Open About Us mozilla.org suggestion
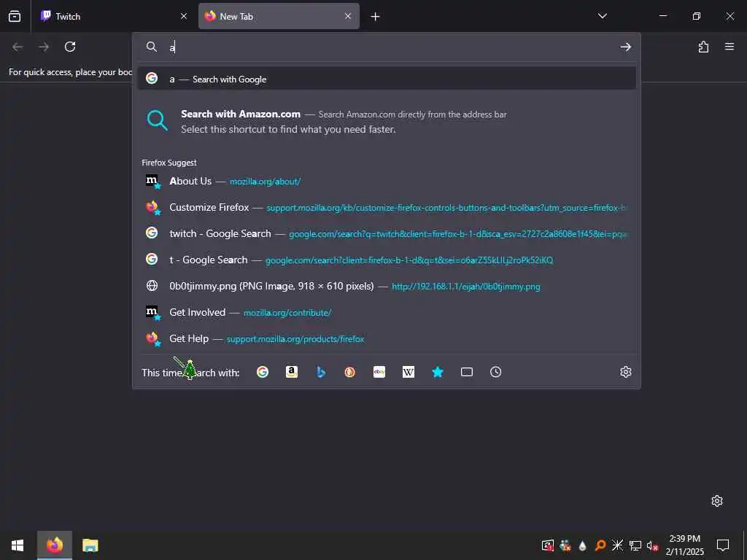Image resolution: width=747 pixels, height=560 pixels. click(387, 181)
